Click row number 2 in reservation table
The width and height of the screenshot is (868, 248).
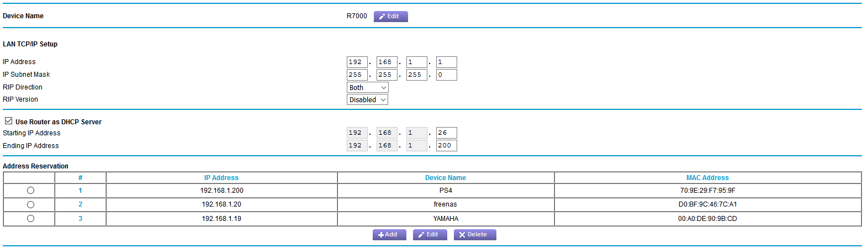[x=80, y=204]
